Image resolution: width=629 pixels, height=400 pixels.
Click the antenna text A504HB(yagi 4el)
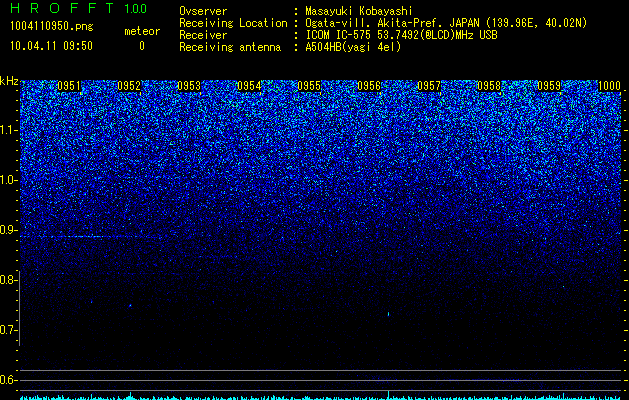pos(353,47)
